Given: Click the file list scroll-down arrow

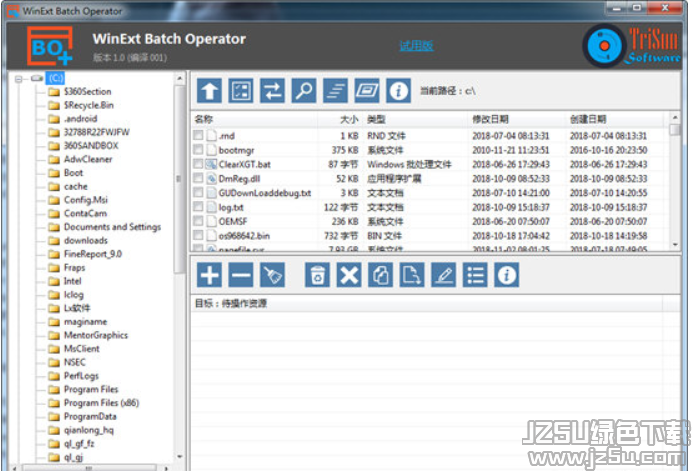Looking at the screenshot, I should pyautogui.click(x=675, y=245).
